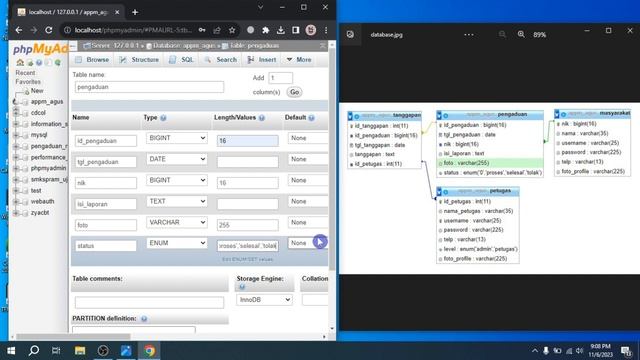
Task: Switch to the Structure tab
Action: click(139, 60)
